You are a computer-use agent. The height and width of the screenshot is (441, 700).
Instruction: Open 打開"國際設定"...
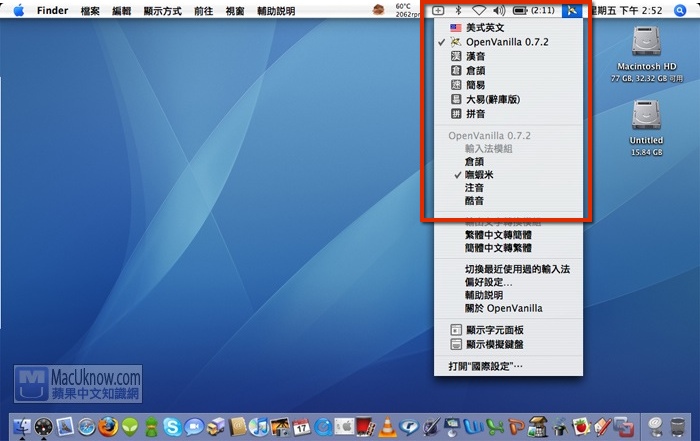click(x=508, y=366)
